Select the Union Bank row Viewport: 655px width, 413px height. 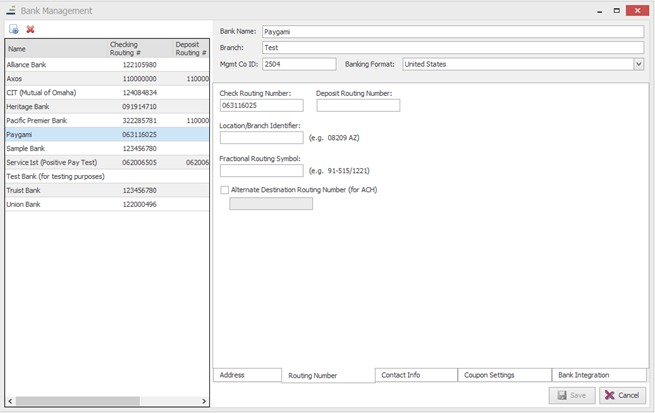coord(107,204)
